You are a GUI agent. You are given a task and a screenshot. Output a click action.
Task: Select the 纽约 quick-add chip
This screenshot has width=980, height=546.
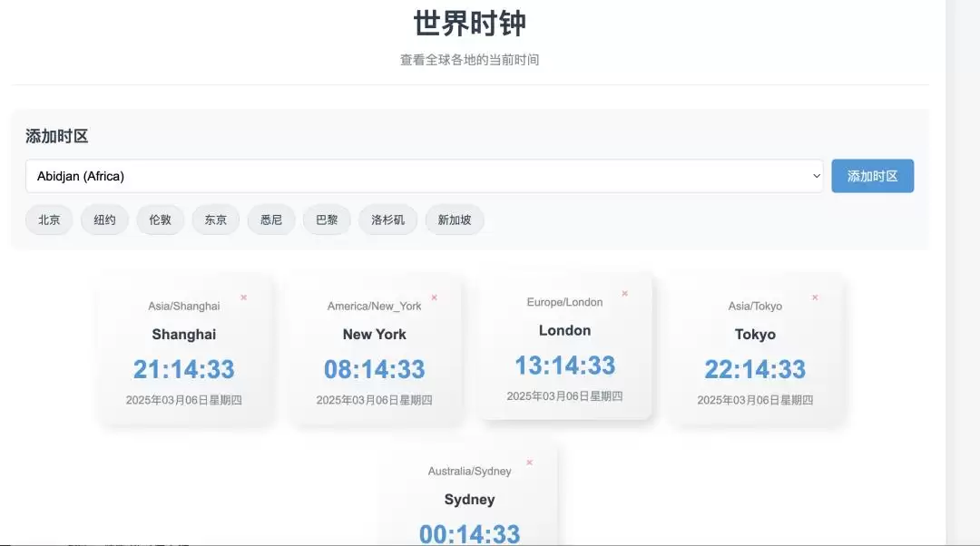point(104,219)
